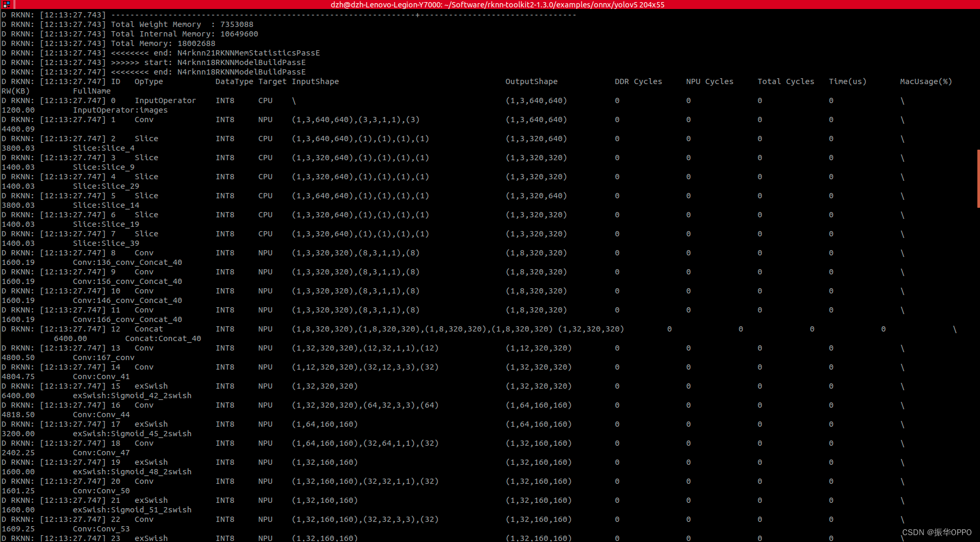The width and height of the screenshot is (980, 542).
Task: Click the Slice:Slice_29 full name text
Action: tap(106, 186)
